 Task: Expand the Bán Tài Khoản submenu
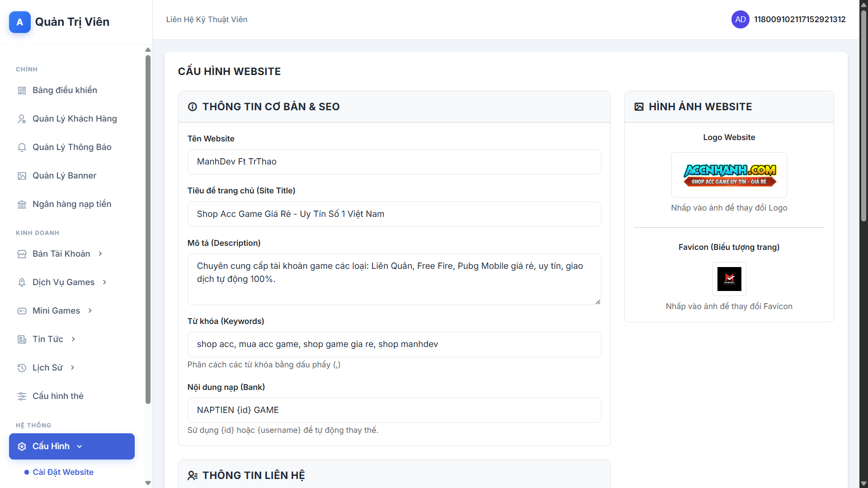(100, 254)
